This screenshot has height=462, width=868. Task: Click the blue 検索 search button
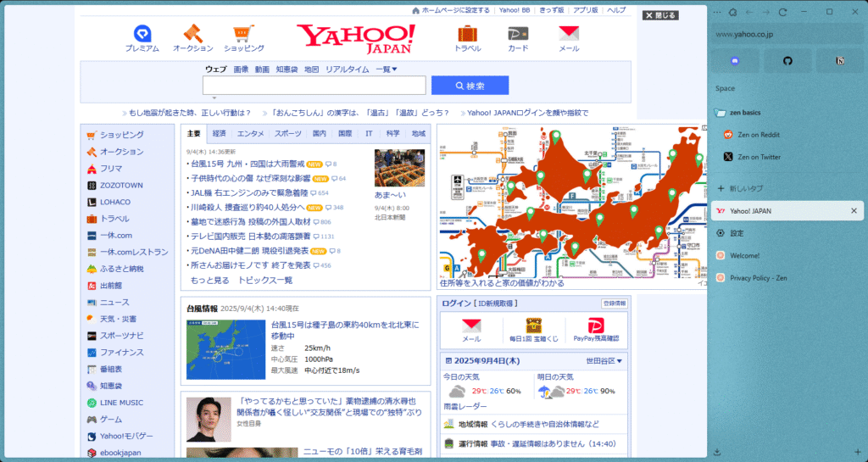(x=470, y=86)
